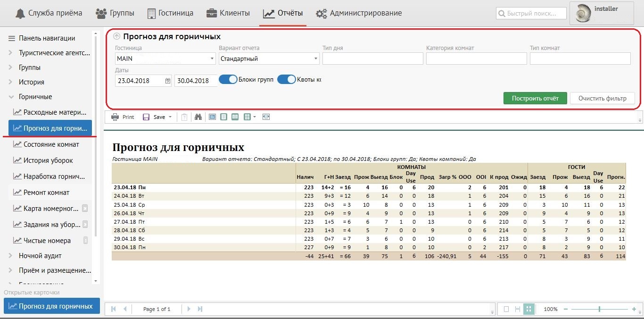This screenshot has height=319, width=644.
Task: Click the zoom out minus icon
Action: [x=566, y=309]
